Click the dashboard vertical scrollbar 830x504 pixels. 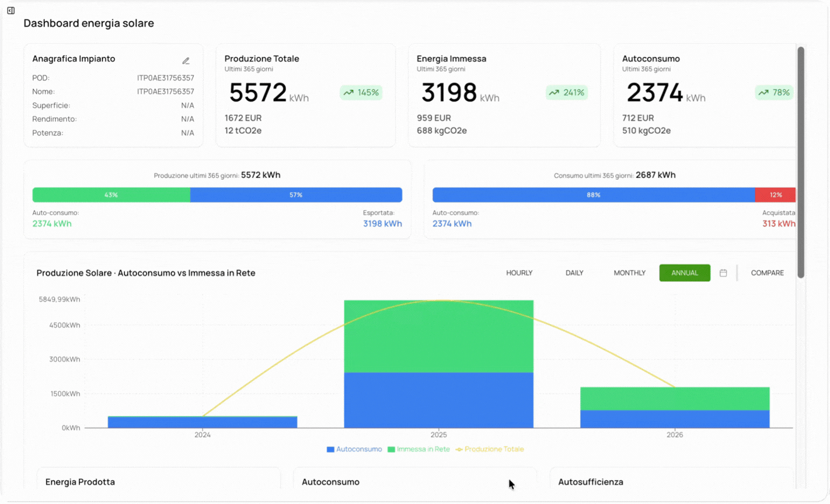tap(801, 162)
